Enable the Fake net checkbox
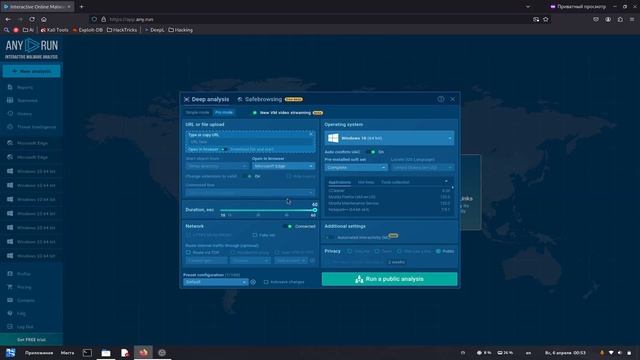 [255, 235]
